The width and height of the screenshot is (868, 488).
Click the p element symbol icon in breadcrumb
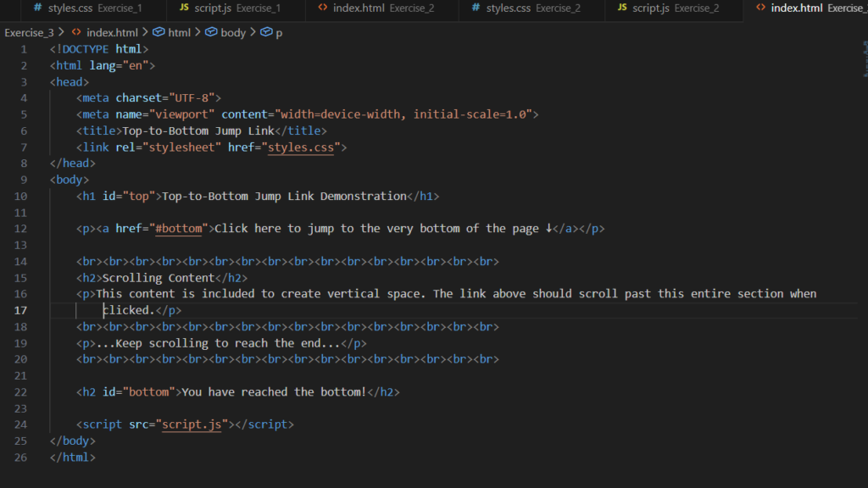click(x=265, y=32)
